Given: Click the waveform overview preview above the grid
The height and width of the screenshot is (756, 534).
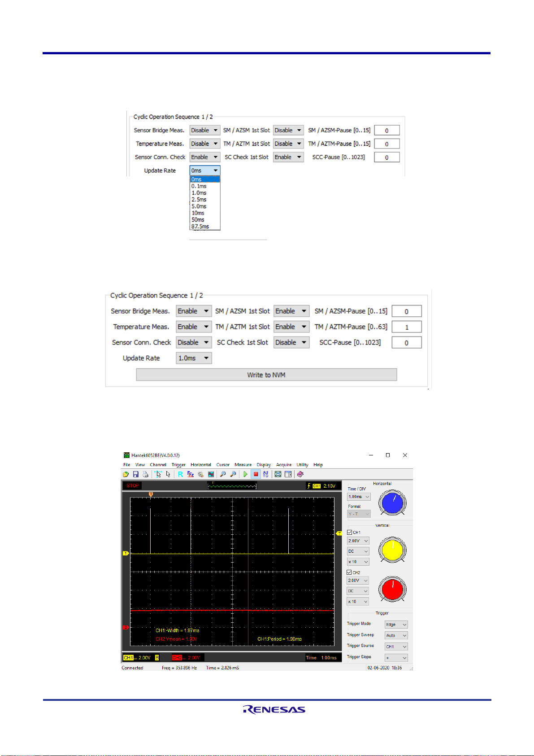Looking at the screenshot, I should (x=232, y=486).
